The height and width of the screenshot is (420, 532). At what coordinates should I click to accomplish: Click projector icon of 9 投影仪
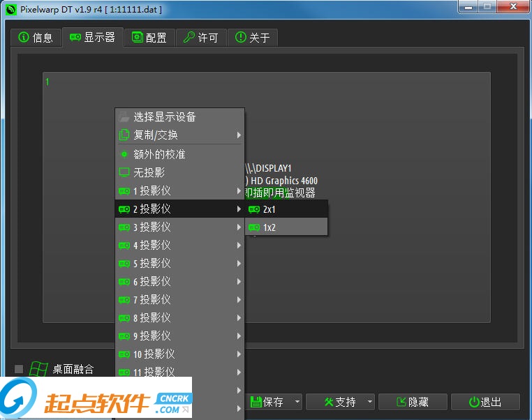coord(124,336)
